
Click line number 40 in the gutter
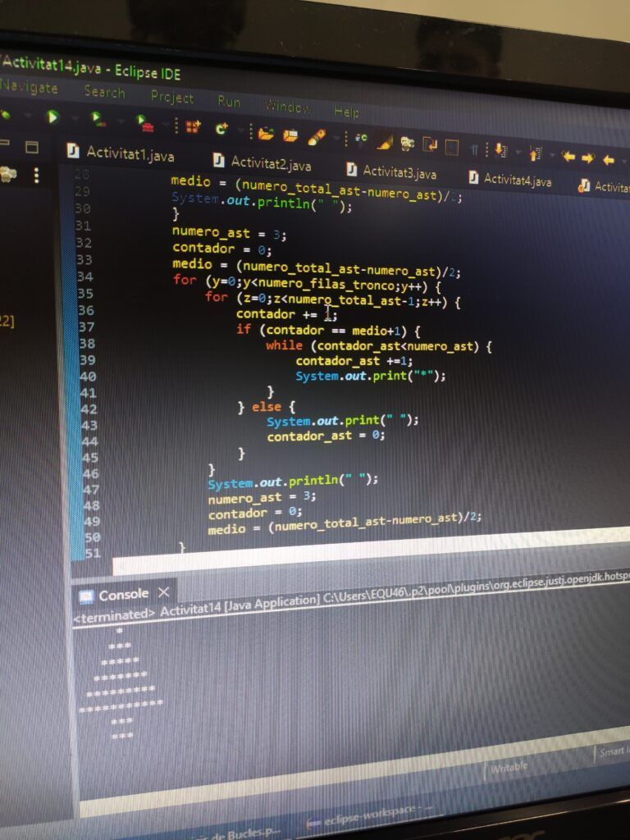[x=88, y=377]
